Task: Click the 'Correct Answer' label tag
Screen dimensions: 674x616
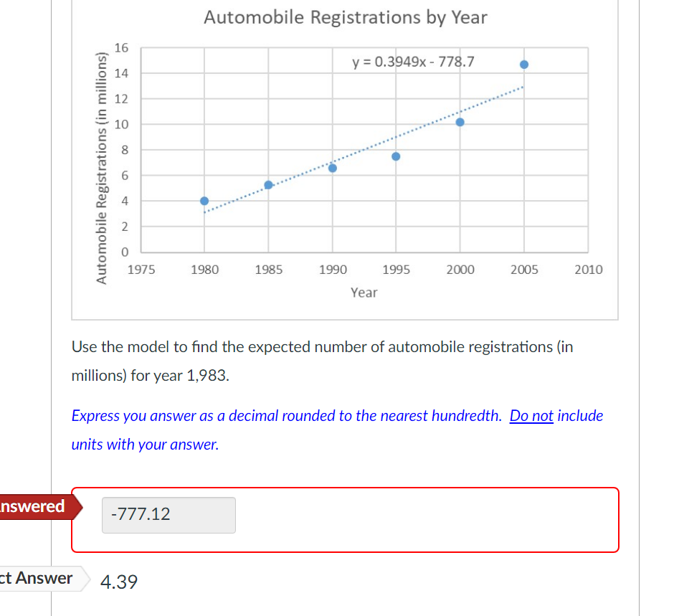Action: [x=41, y=579]
